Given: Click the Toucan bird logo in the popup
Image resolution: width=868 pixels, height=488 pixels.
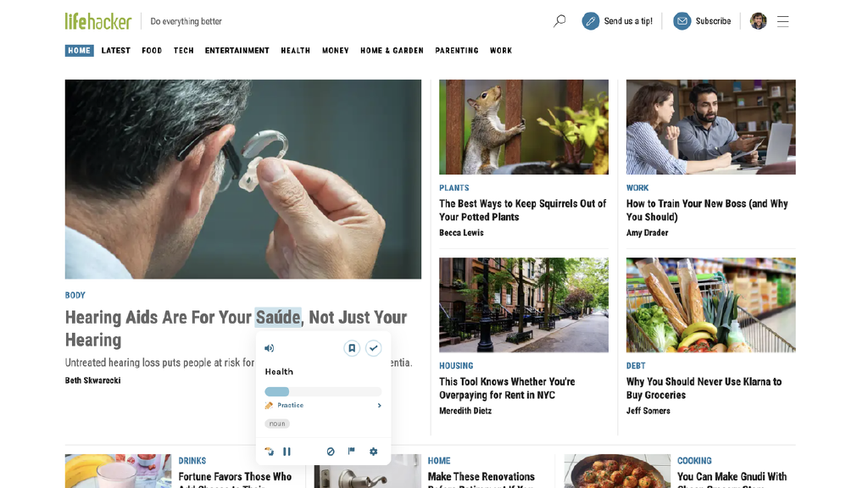Looking at the screenshot, I should (269, 452).
